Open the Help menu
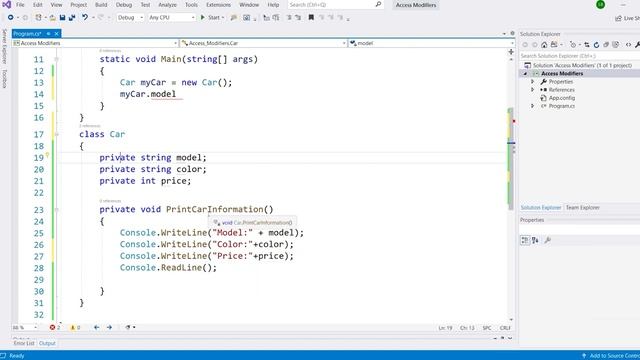 pos(273,5)
